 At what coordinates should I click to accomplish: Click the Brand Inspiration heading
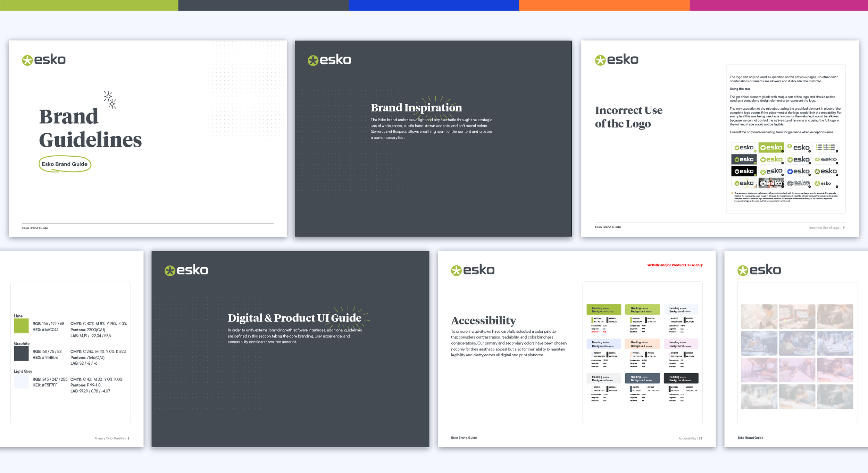416,108
